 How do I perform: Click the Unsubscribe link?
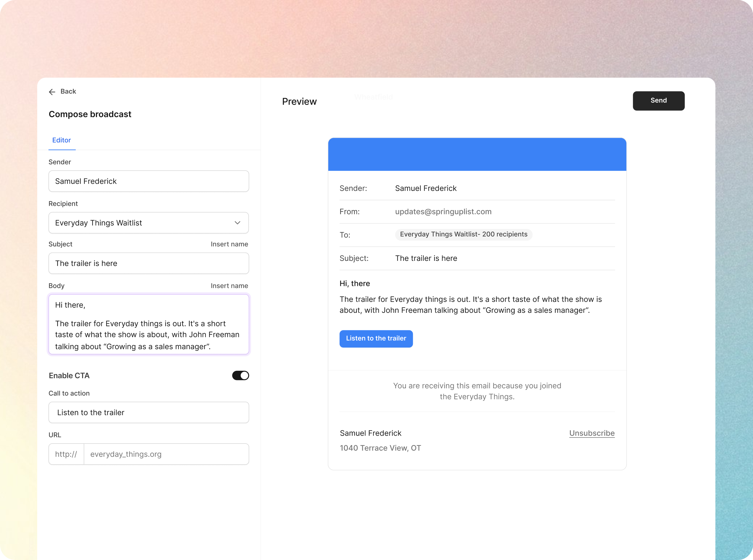(592, 433)
